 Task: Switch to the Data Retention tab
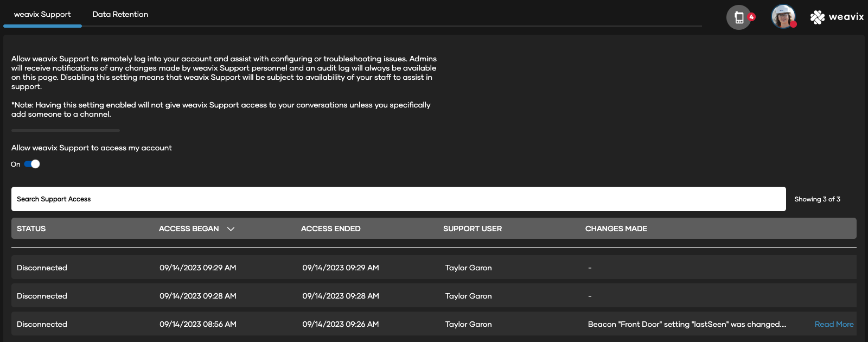coord(120,14)
